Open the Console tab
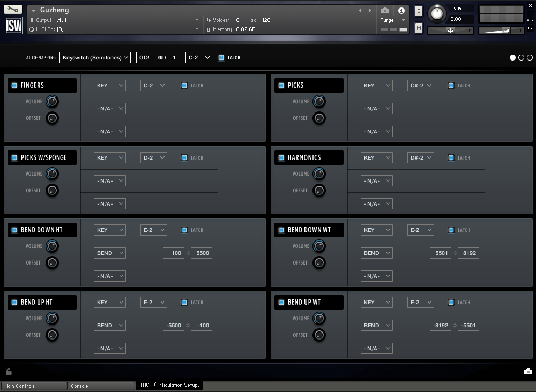The height and width of the screenshot is (392, 536). pyautogui.click(x=102, y=386)
